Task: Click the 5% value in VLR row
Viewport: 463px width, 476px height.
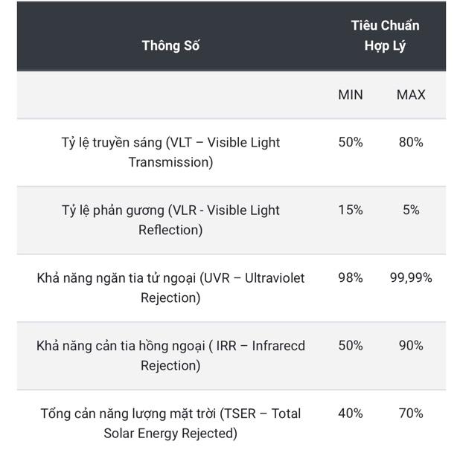Action: (411, 210)
